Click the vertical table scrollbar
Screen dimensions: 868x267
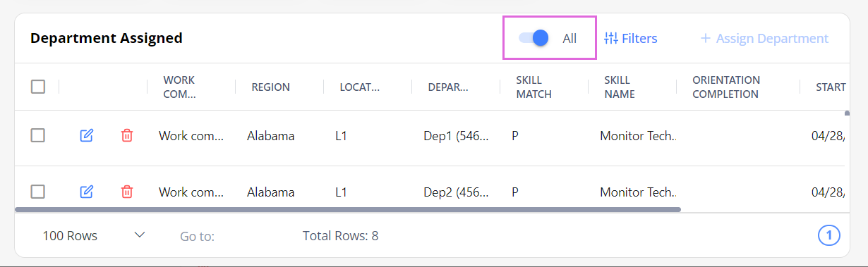coord(847,113)
